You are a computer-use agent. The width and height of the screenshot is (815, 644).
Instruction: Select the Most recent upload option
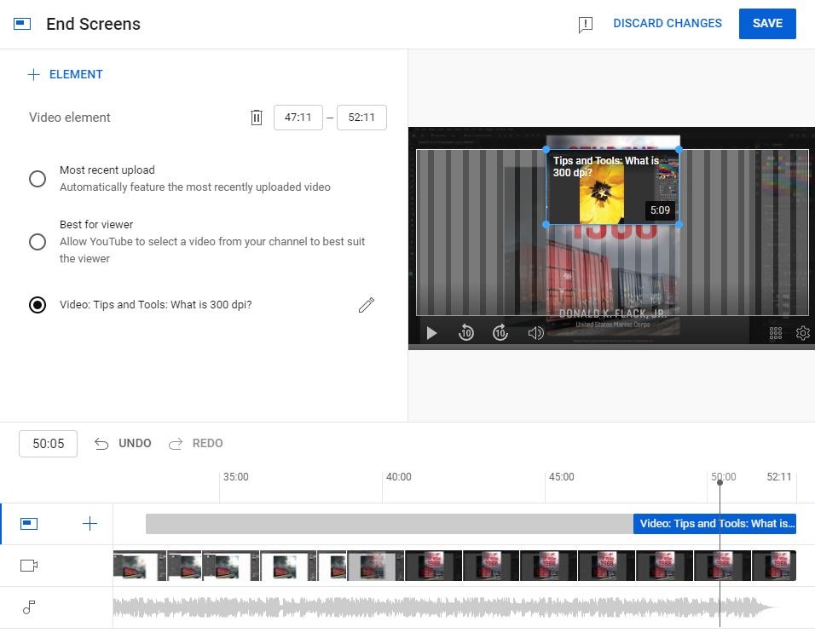(38, 179)
